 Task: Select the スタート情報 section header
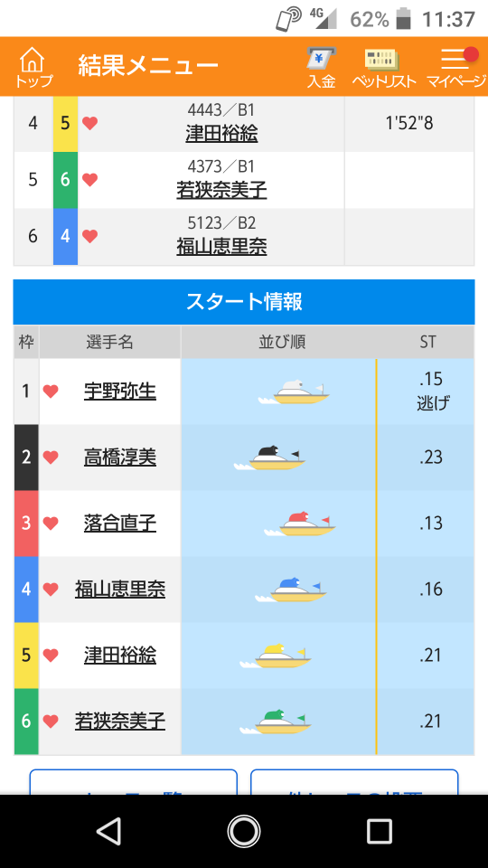tap(244, 302)
